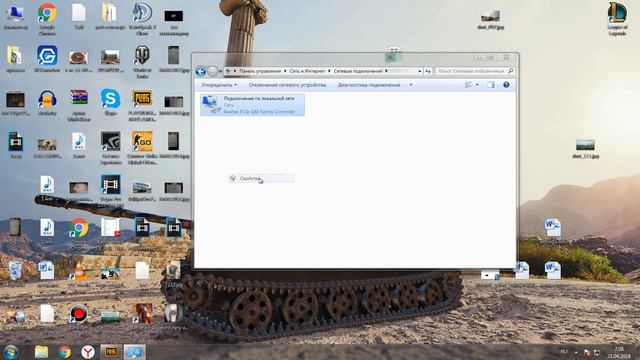Select the WinRAR archive desktop icon
640x360 pixels.
(x=79, y=105)
